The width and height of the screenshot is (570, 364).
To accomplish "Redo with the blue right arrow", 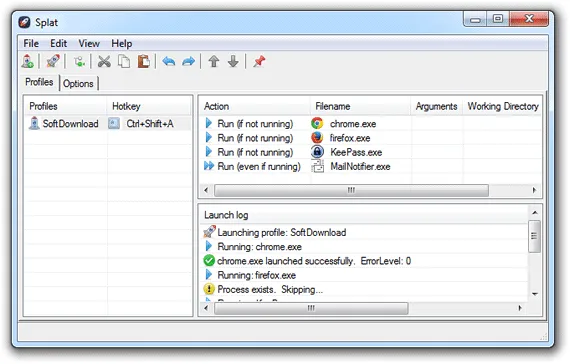I will point(188,61).
